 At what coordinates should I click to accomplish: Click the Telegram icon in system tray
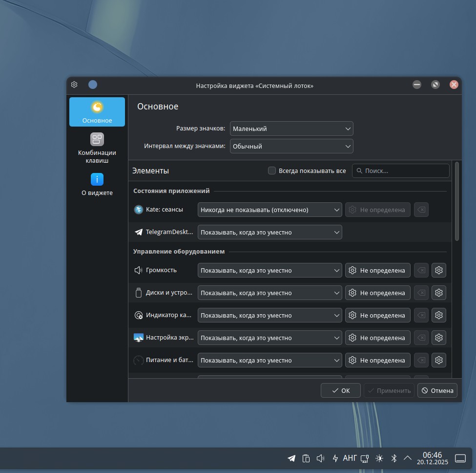(291, 458)
